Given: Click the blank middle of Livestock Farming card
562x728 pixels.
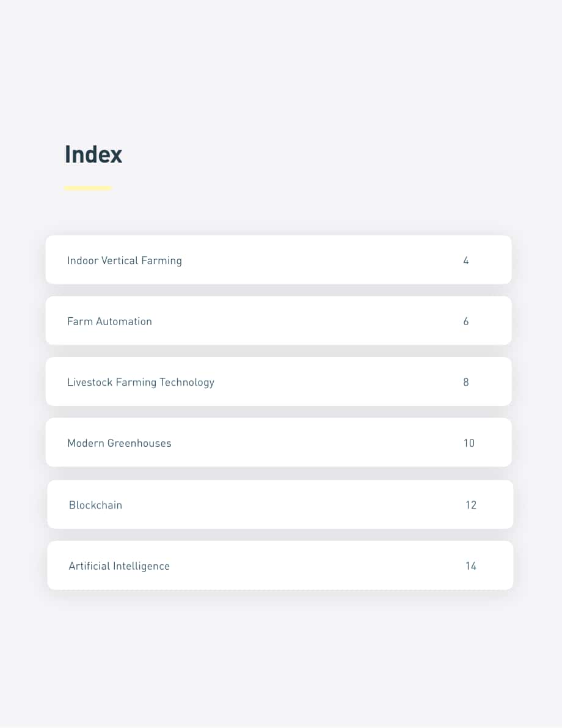Looking at the screenshot, I should pos(339,381).
